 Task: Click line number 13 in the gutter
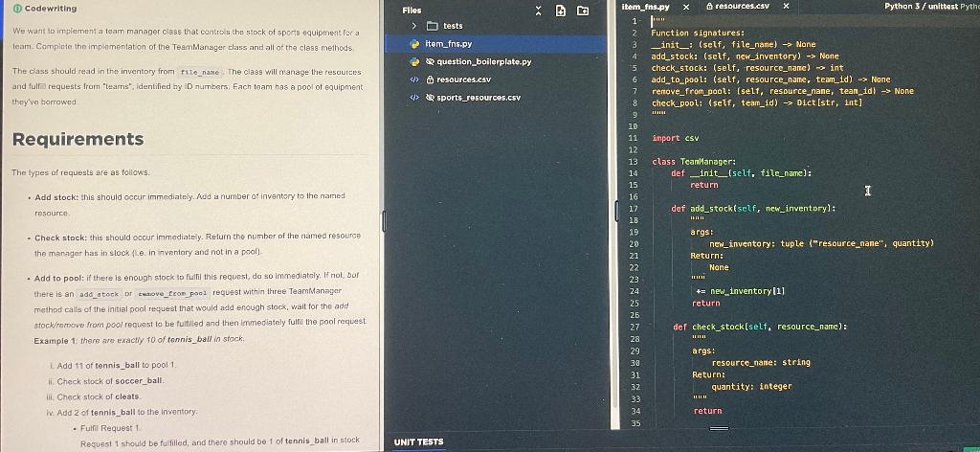[633, 162]
